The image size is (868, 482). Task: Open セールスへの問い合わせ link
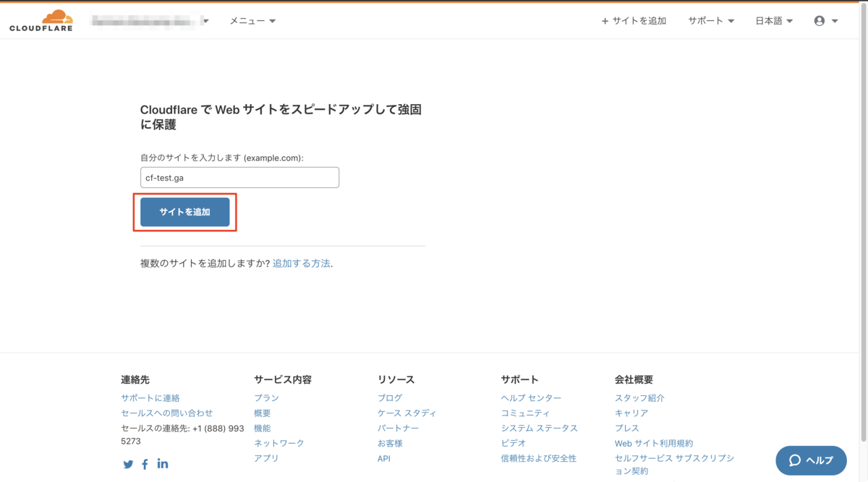point(167,413)
